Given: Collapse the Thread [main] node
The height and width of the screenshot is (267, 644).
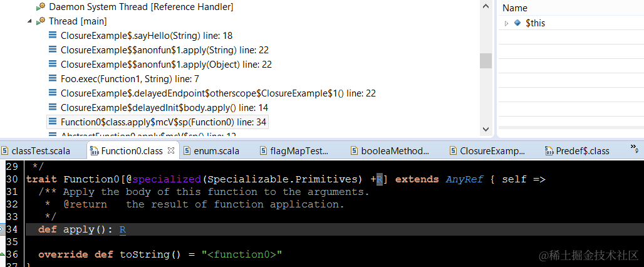Looking at the screenshot, I should tap(29, 21).
